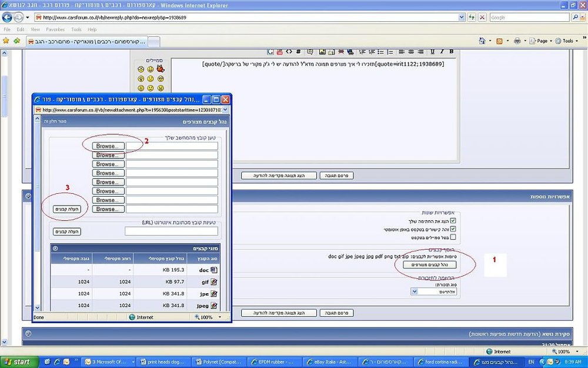Stop loading with the red X icon
This screenshot has height=368, width=588.
[482, 17]
